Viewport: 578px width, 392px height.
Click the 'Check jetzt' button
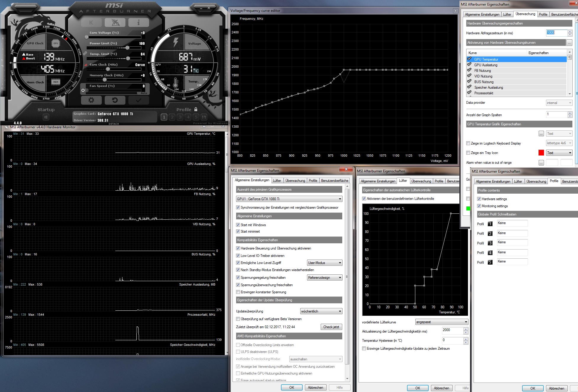coord(331,327)
